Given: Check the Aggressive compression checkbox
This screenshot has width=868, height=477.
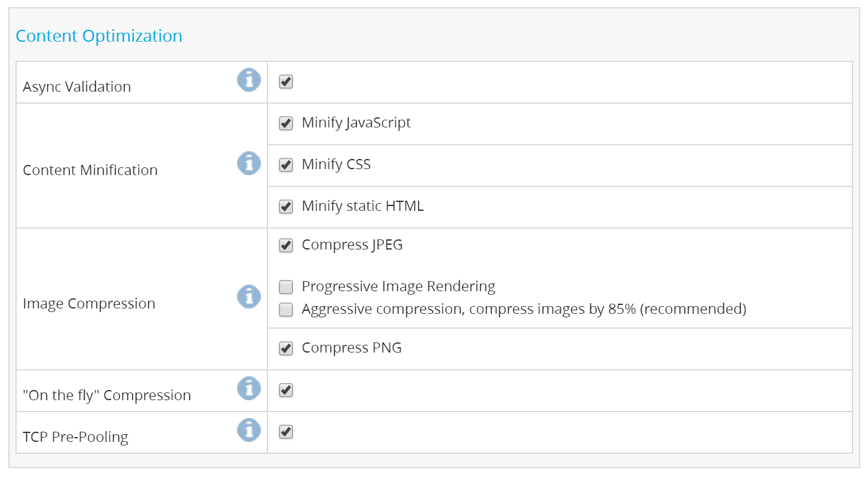Looking at the screenshot, I should pyautogui.click(x=286, y=310).
